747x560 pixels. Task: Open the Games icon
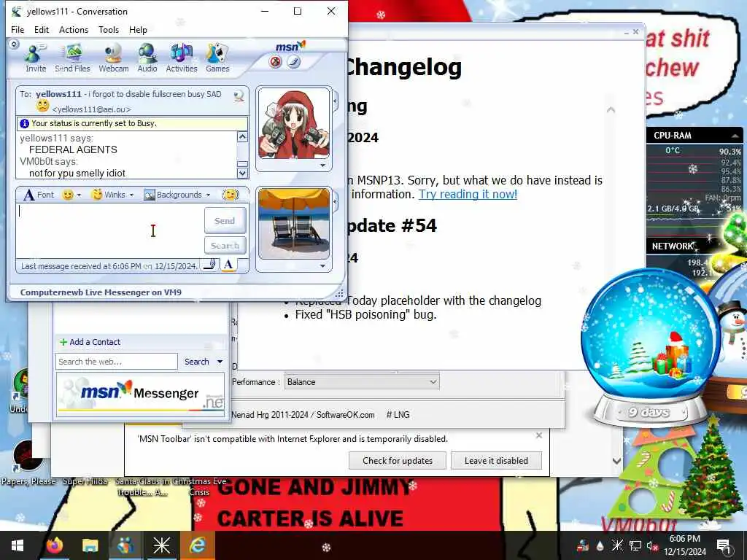(217, 58)
